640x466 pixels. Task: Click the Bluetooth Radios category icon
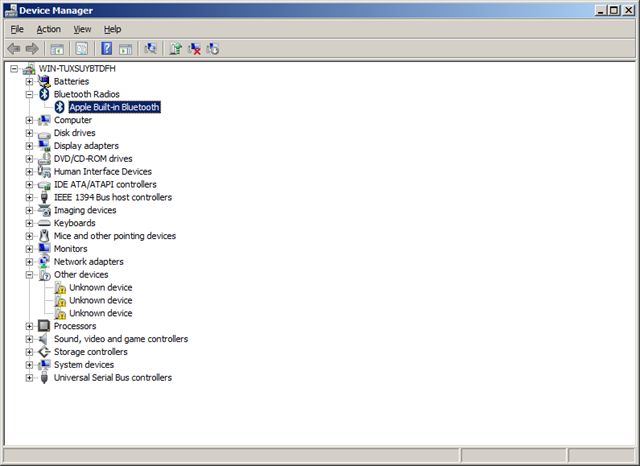[x=44, y=94]
